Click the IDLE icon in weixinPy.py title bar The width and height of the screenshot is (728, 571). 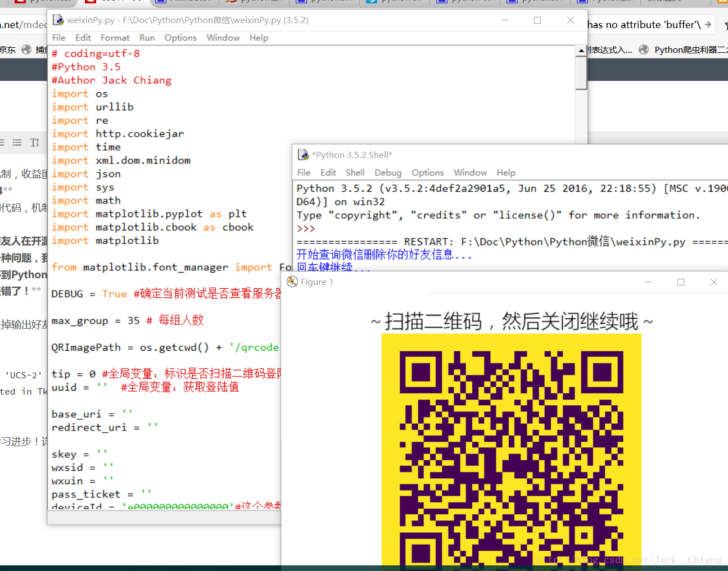coord(58,20)
